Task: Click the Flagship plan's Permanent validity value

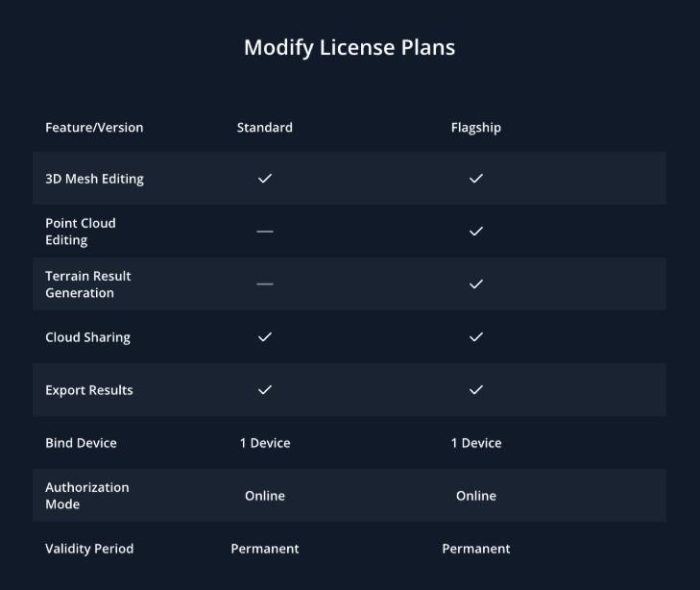Action: 476,549
